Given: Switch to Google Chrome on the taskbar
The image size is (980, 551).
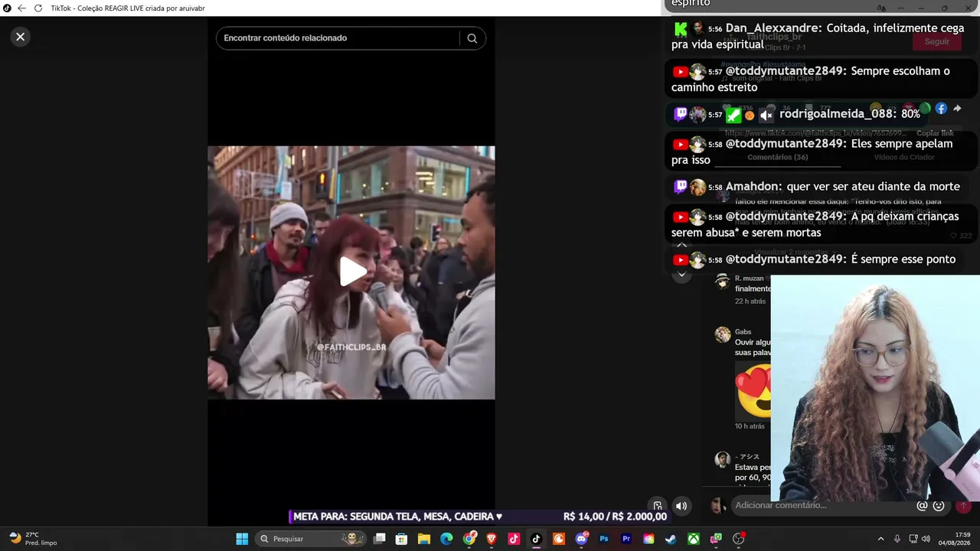Looking at the screenshot, I should click(x=469, y=539).
